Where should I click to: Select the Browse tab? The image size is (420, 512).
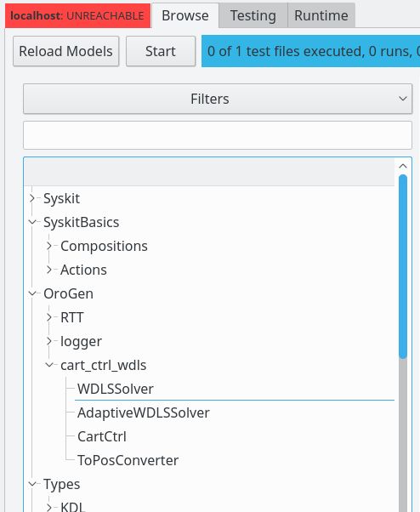pos(185,15)
